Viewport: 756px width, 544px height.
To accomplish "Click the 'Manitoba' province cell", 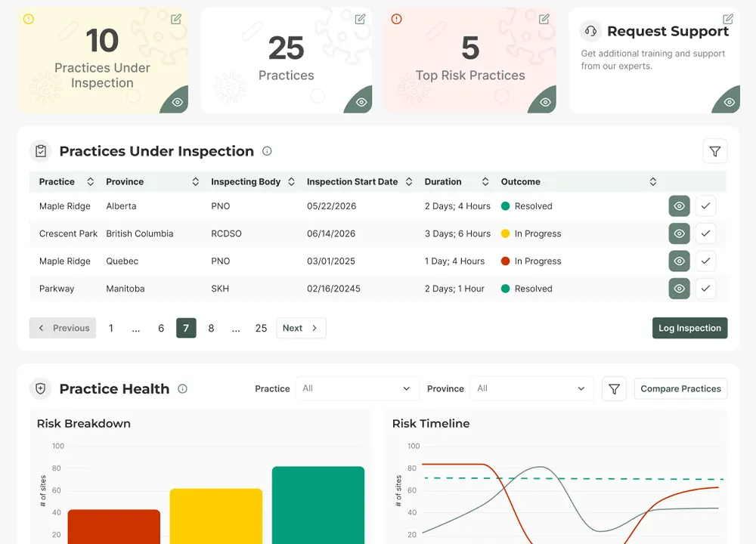I will (125, 289).
